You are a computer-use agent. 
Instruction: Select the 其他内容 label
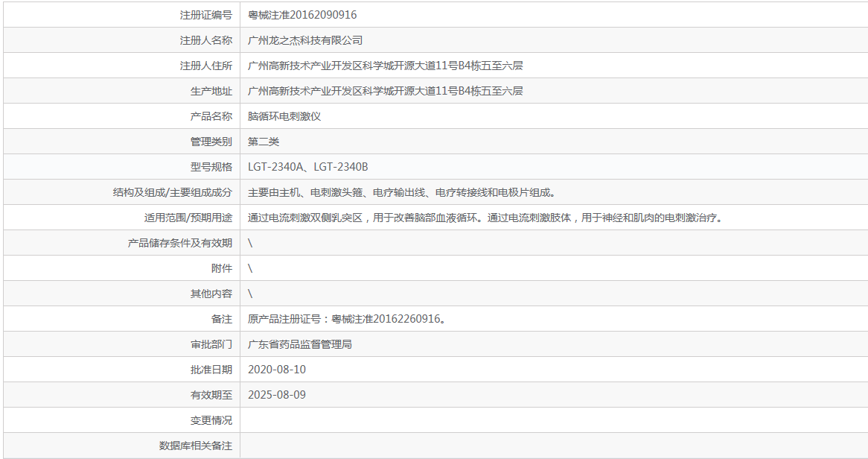pyautogui.click(x=211, y=294)
